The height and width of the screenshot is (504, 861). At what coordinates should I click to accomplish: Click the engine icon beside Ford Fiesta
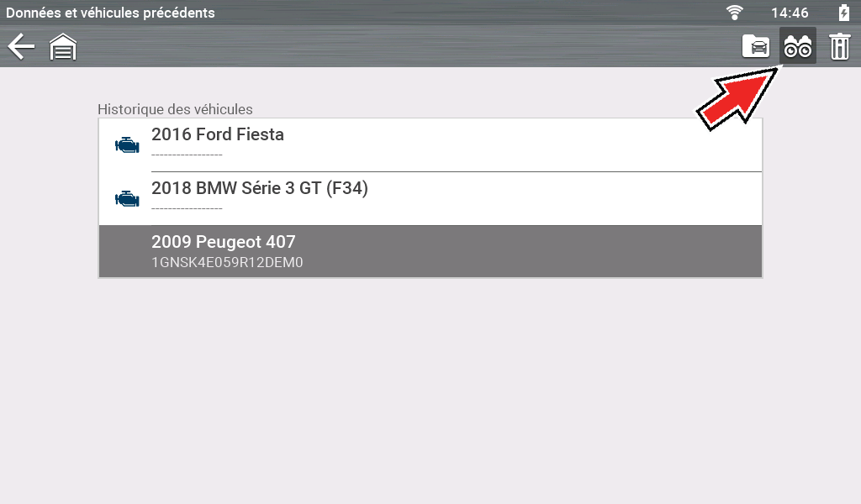pos(127,145)
